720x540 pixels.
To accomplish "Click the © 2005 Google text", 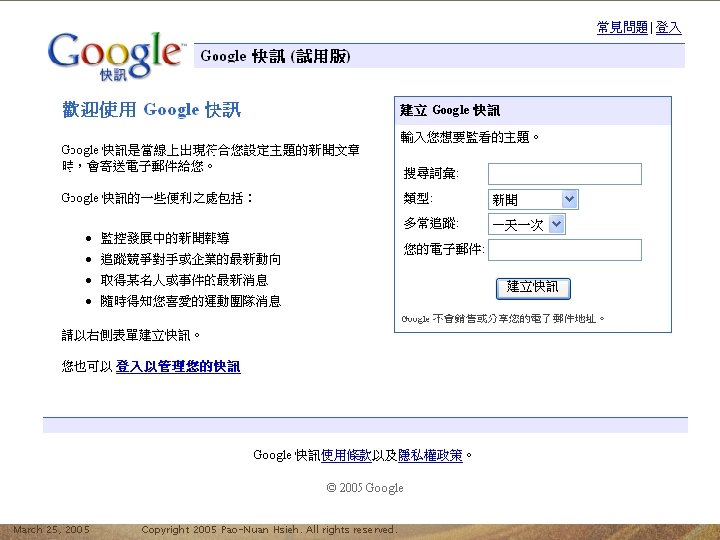I will 365,488.
